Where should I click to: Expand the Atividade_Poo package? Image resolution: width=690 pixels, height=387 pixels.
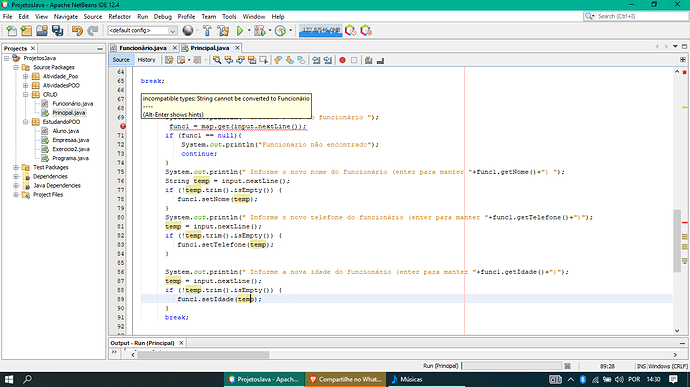tap(26, 77)
